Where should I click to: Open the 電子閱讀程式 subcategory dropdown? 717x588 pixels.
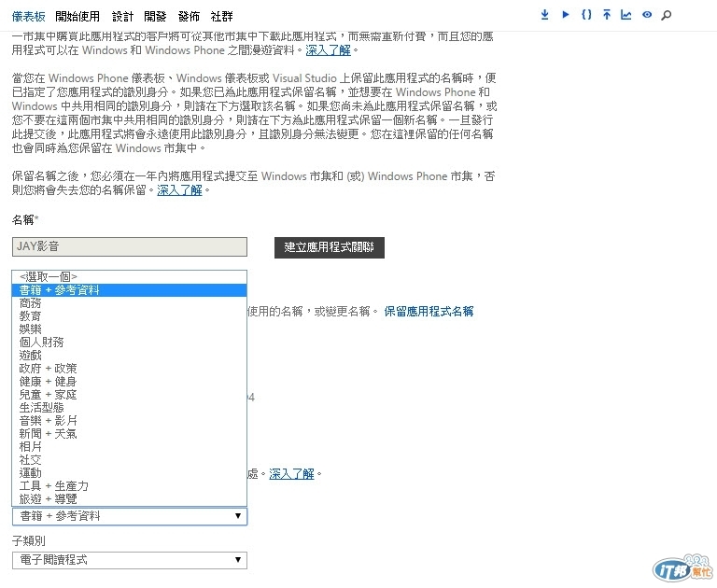click(x=130, y=560)
